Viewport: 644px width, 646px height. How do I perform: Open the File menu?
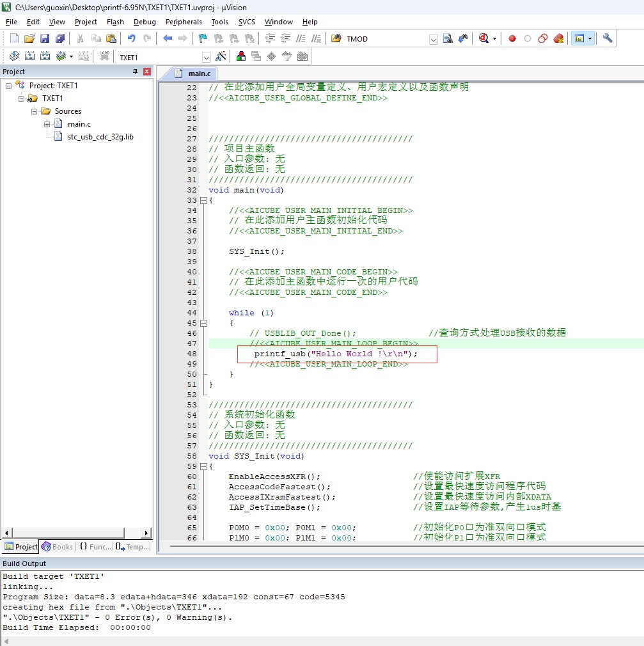click(11, 22)
